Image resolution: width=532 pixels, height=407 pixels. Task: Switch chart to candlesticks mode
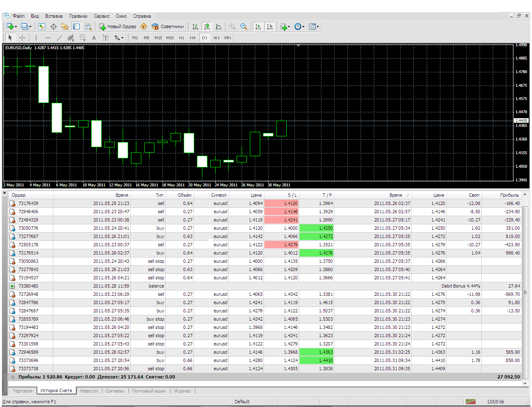tap(207, 26)
